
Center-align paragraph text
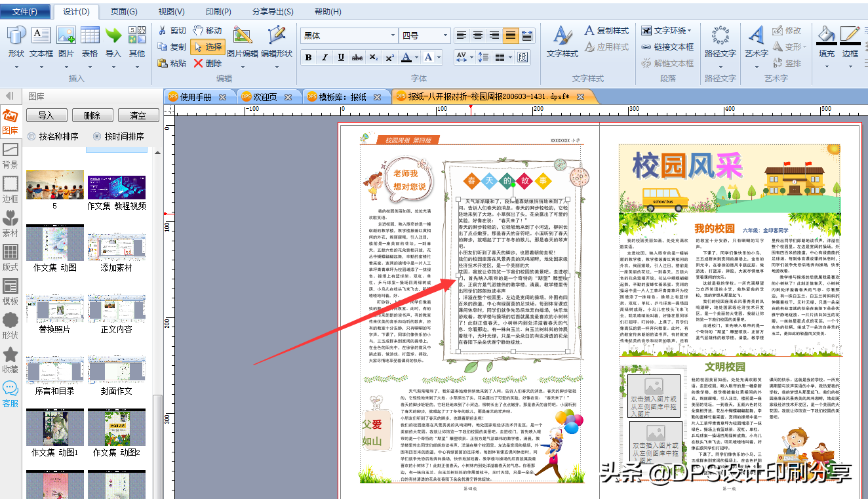[478, 35]
